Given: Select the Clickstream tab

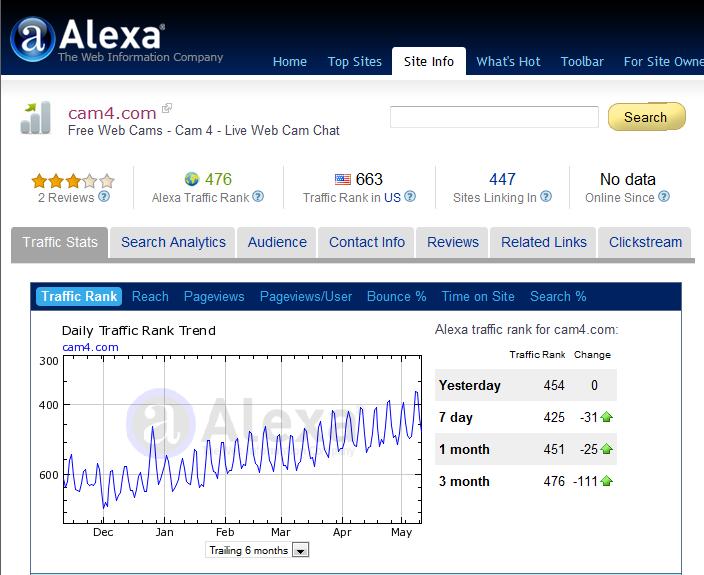Looking at the screenshot, I should tap(645, 242).
